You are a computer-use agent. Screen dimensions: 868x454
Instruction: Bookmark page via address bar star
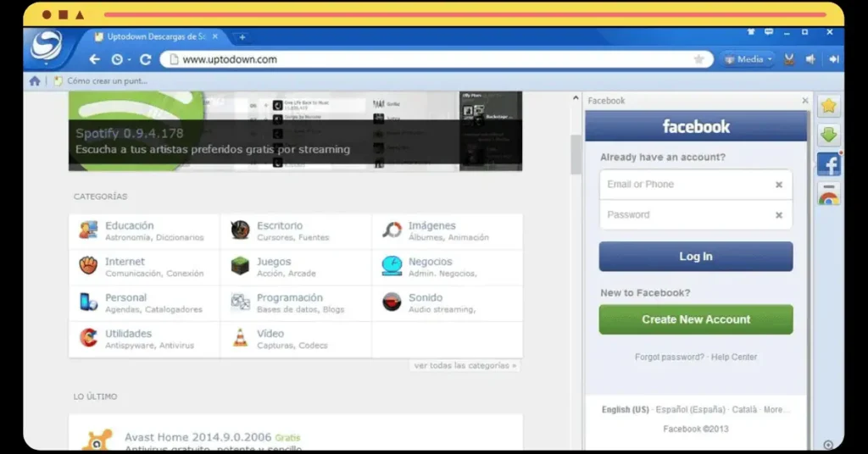[x=698, y=59]
